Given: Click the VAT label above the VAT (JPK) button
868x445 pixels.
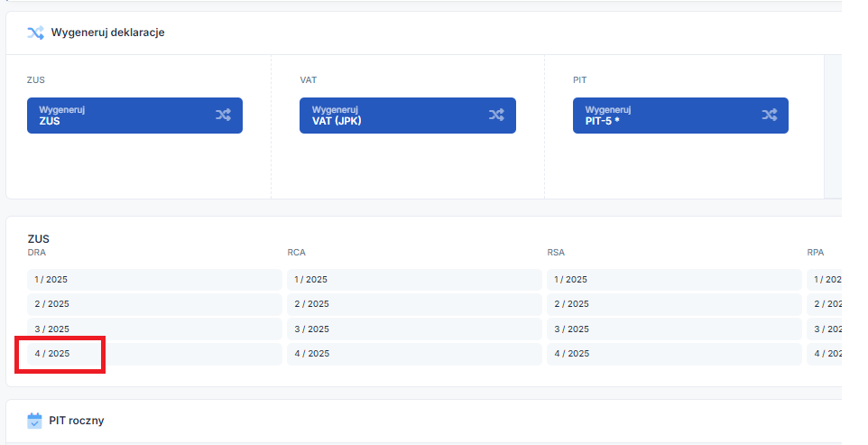Looking at the screenshot, I should coord(309,80).
